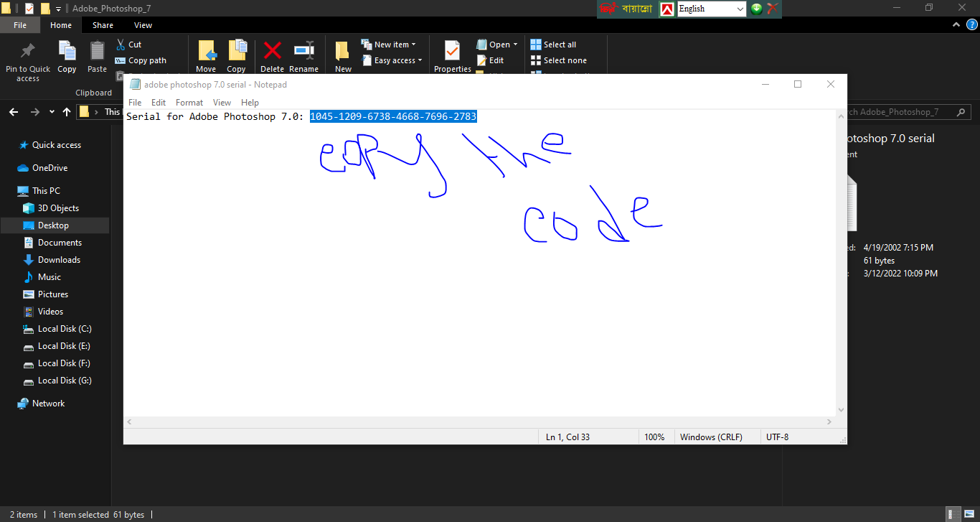Open Notepad Help menu
980x522 pixels.
click(x=250, y=103)
